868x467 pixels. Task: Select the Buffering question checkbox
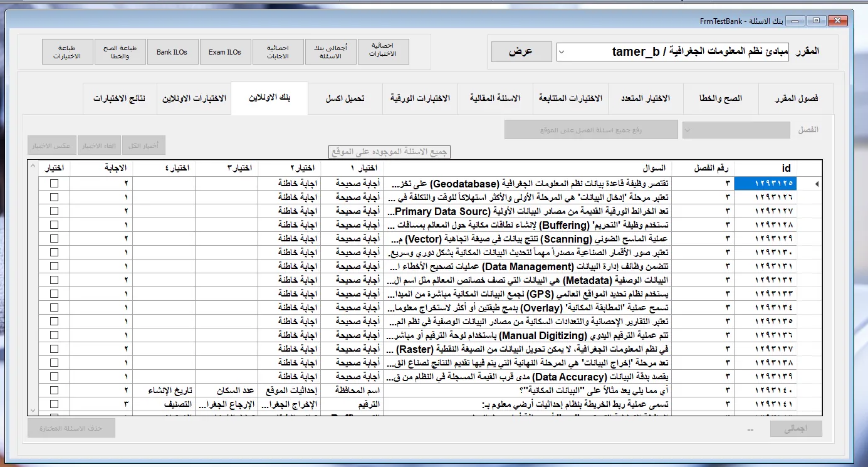55,224
